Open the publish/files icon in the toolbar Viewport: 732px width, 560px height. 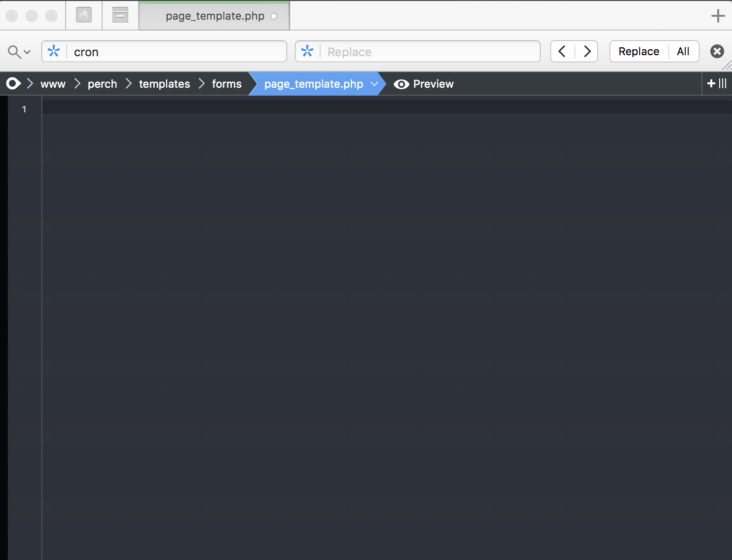click(x=120, y=15)
